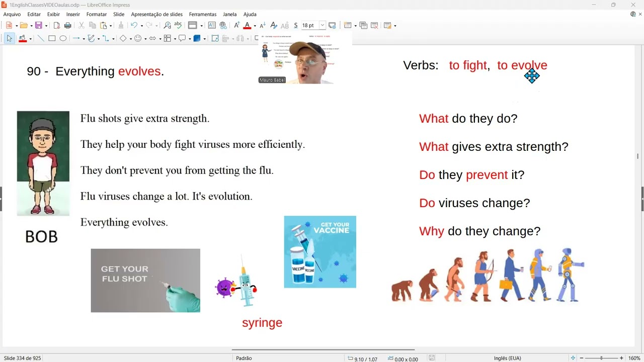Select the Basic shapes diamond tool
This screenshot has width=644, height=362.
click(123, 38)
